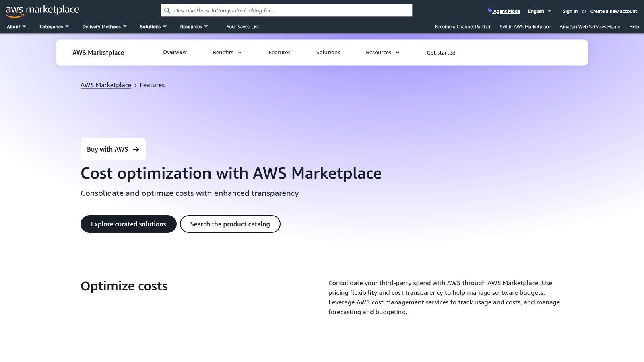
Task: Click Explore curated solutions
Action: point(128,224)
